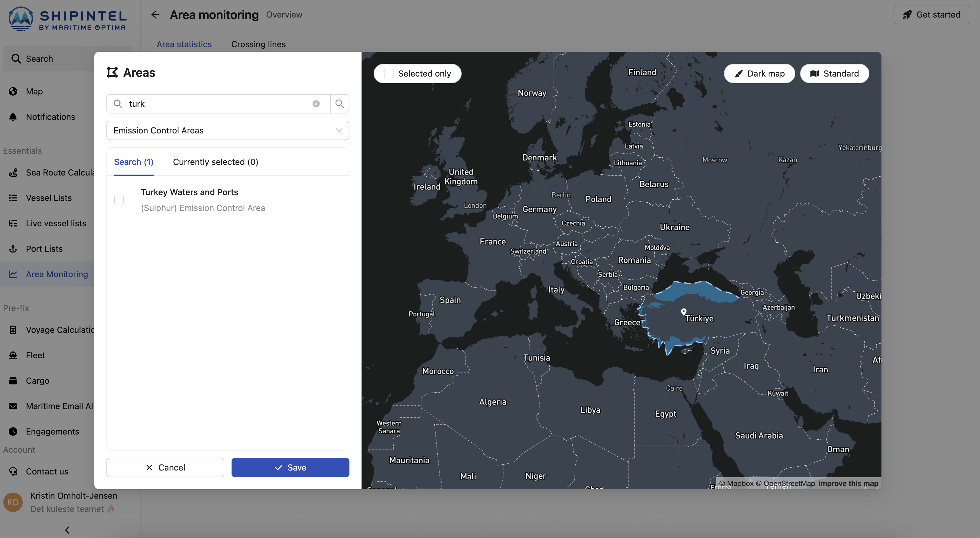This screenshot has width=980, height=538.
Task: Open Notifications bell in sidebar
Action: 50,117
